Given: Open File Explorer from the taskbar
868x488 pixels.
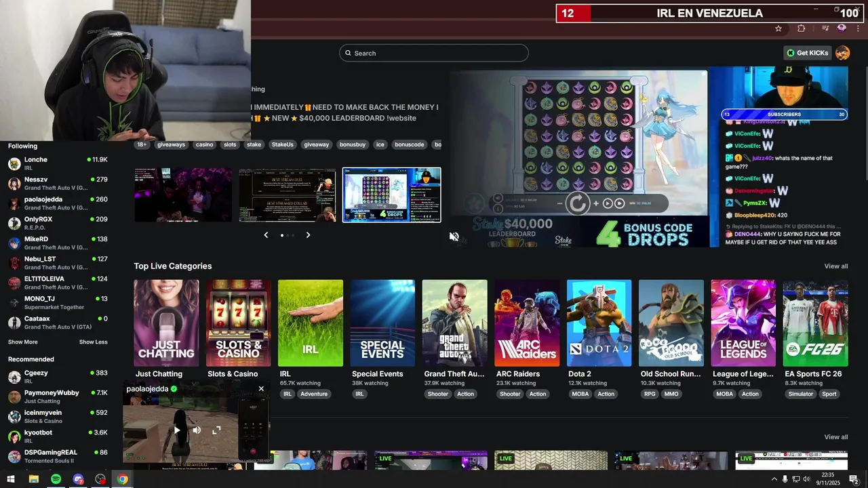Looking at the screenshot, I should pos(33,479).
